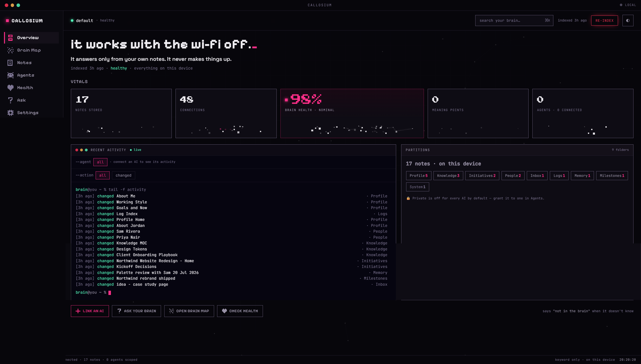This screenshot has height=364, width=641.
Task: Click the 'About Me' activity row
Action: (231, 196)
